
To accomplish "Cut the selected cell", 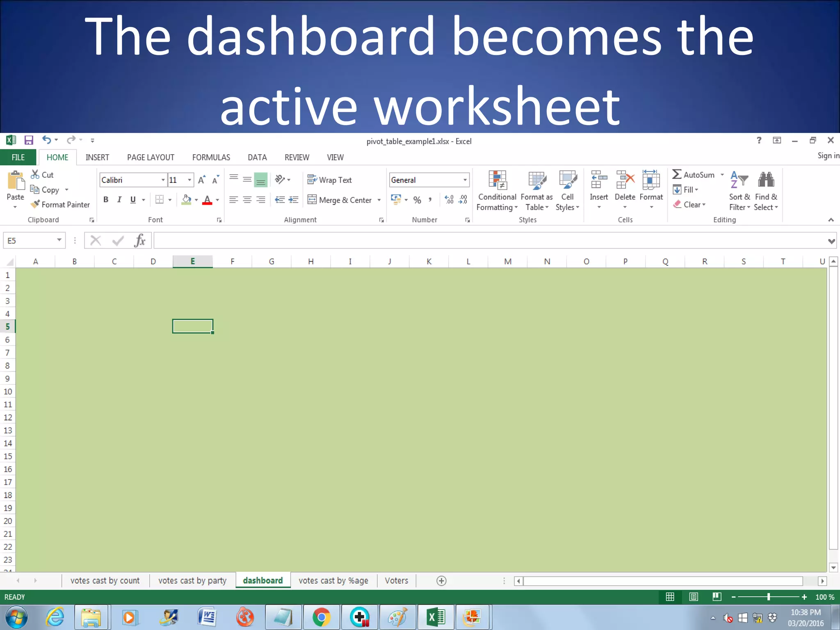I will 42,175.
